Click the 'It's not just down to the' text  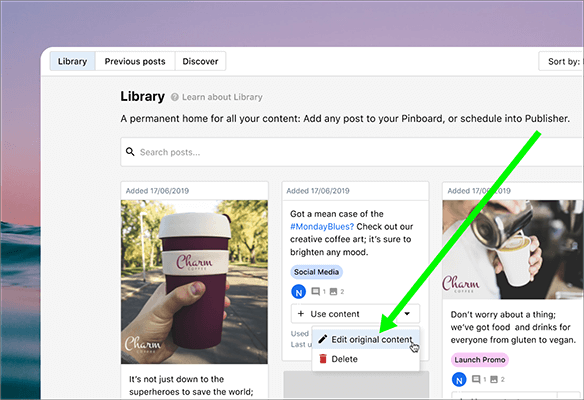coord(177,379)
